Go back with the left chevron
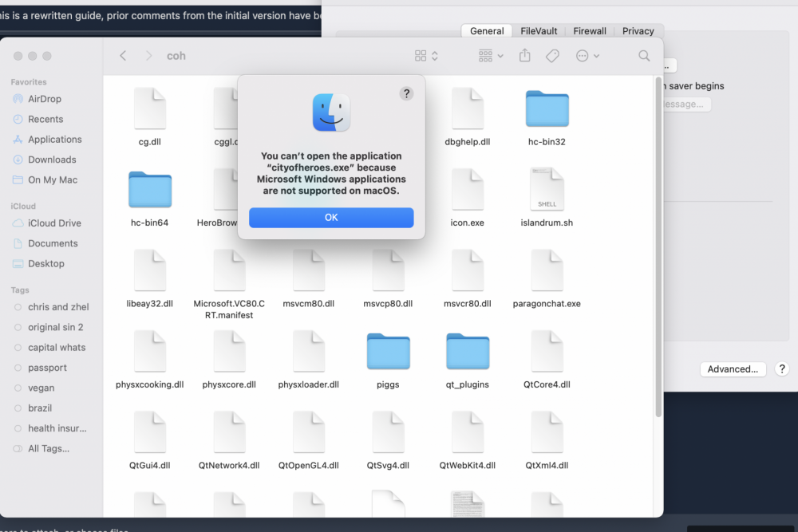Screen dimensions: 798x532 [123, 56]
